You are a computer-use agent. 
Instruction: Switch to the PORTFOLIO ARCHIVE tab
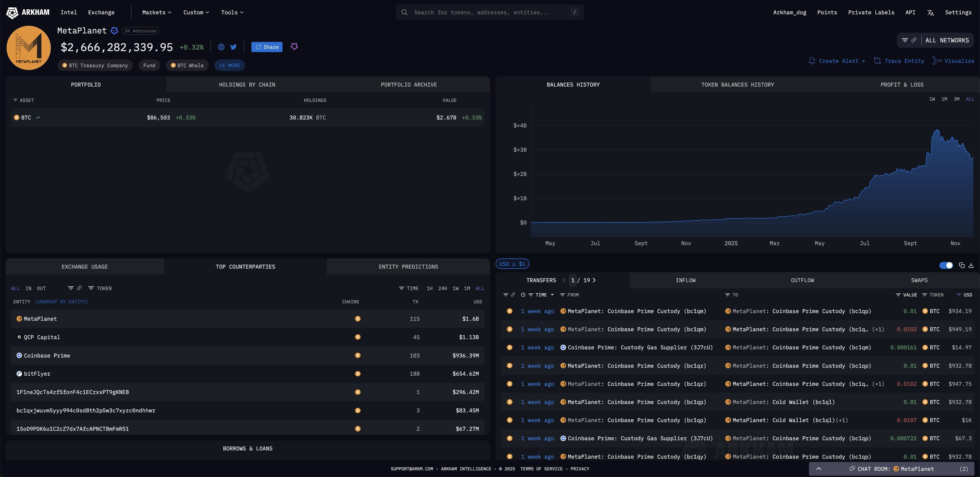[409, 85]
